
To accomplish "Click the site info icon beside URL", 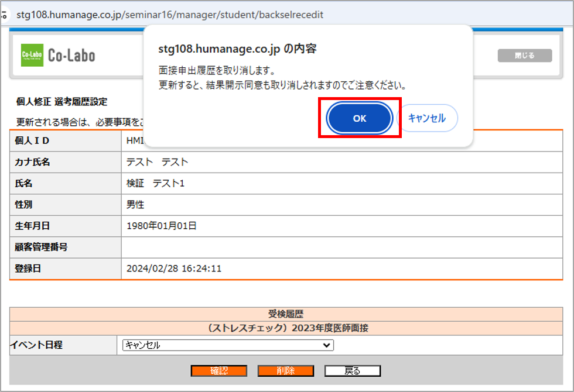I will tap(4, 15).
